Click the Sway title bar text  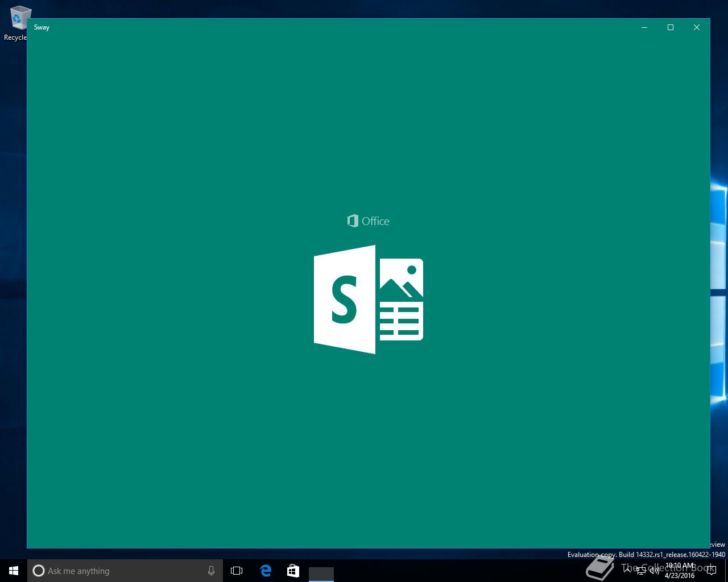pyautogui.click(x=42, y=27)
